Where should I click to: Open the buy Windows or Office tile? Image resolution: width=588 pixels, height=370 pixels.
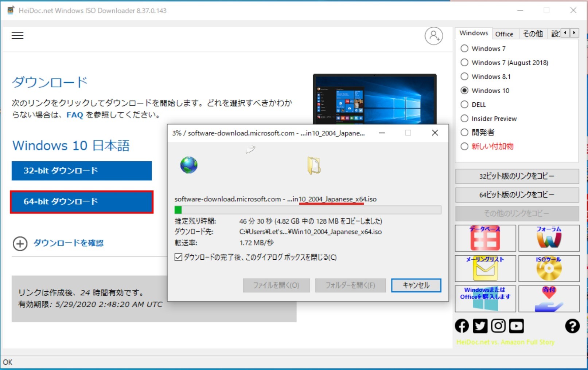tap(485, 299)
